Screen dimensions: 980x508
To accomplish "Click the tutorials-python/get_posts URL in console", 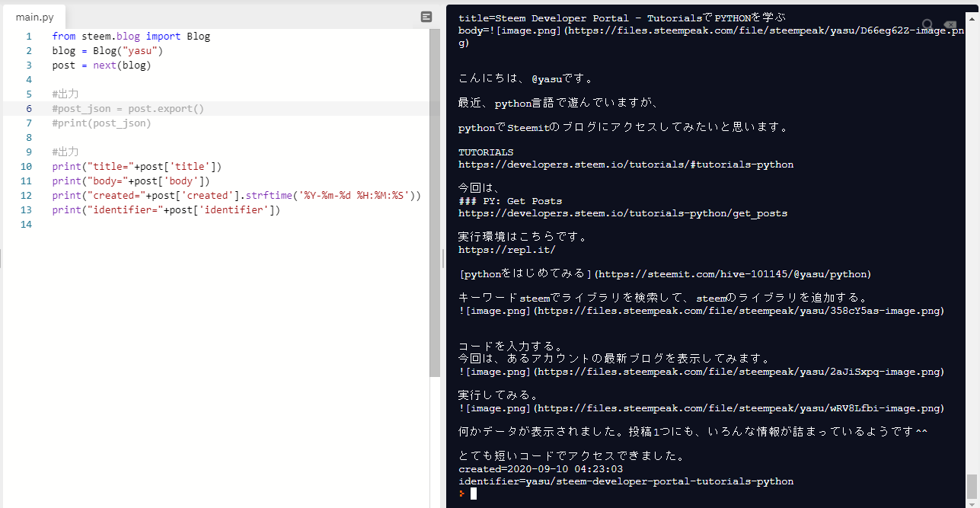I will click(x=623, y=213).
